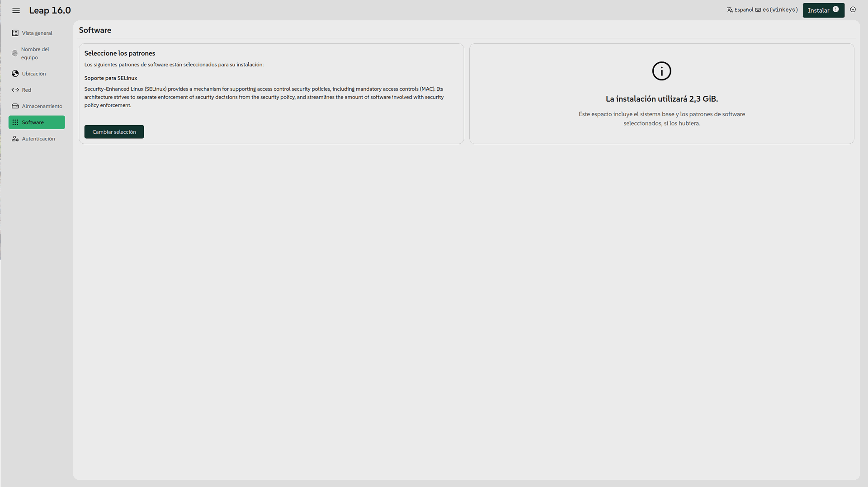
Task: Click the keyboard layout icon
Action: coord(758,10)
